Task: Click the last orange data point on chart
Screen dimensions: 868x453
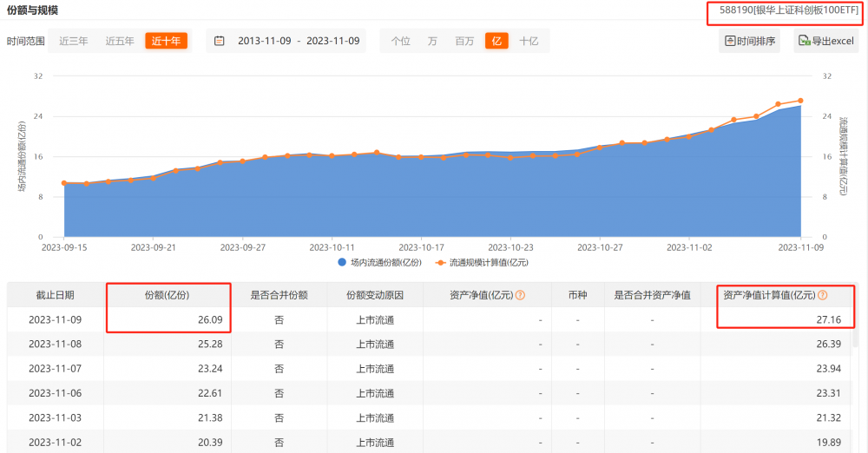Action: pyautogui.click(x=800, y=101)
